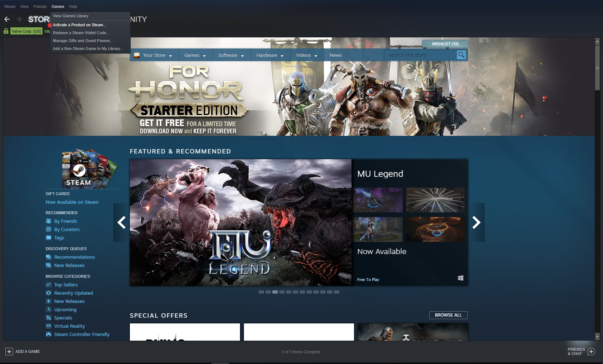Click the VR icon beside Virtual Reality
This screenshot has height=364, width=603.
tap(49, 326)
